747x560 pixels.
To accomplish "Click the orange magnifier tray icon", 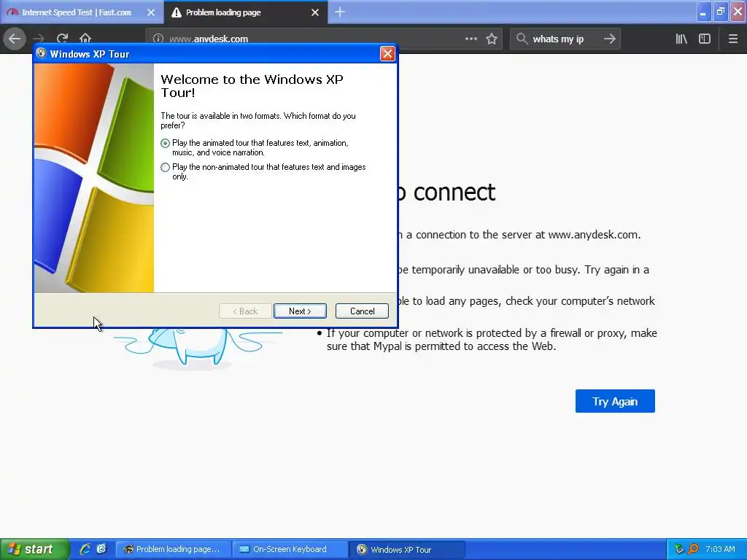I will click(x=693, y=549).
